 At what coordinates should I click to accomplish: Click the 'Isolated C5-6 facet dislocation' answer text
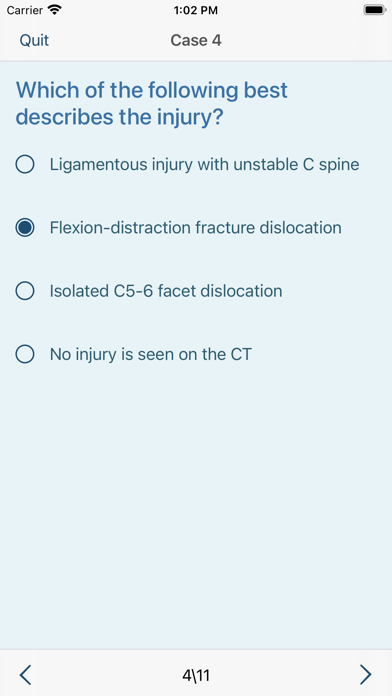pos(166,291)
